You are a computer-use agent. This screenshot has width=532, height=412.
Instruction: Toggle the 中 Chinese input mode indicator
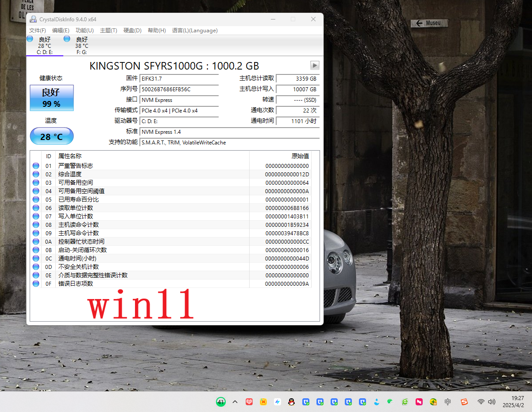pyautogui.click(x=448, y=402)
